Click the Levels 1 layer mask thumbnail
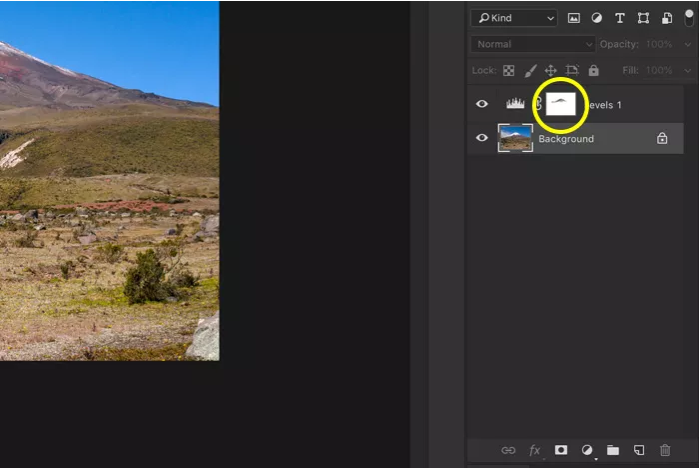Image resolution: width=699 pixels, height=468 pixels. click(560, 104)
